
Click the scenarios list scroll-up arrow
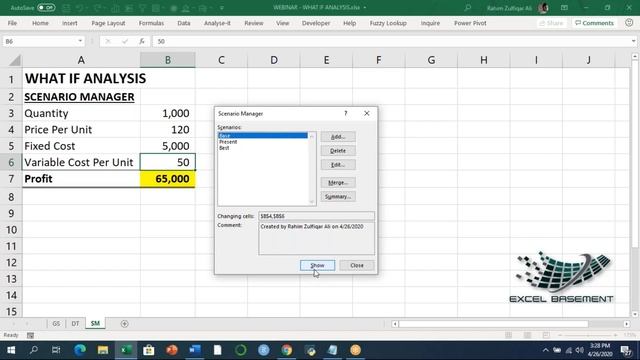pos(312,136)
